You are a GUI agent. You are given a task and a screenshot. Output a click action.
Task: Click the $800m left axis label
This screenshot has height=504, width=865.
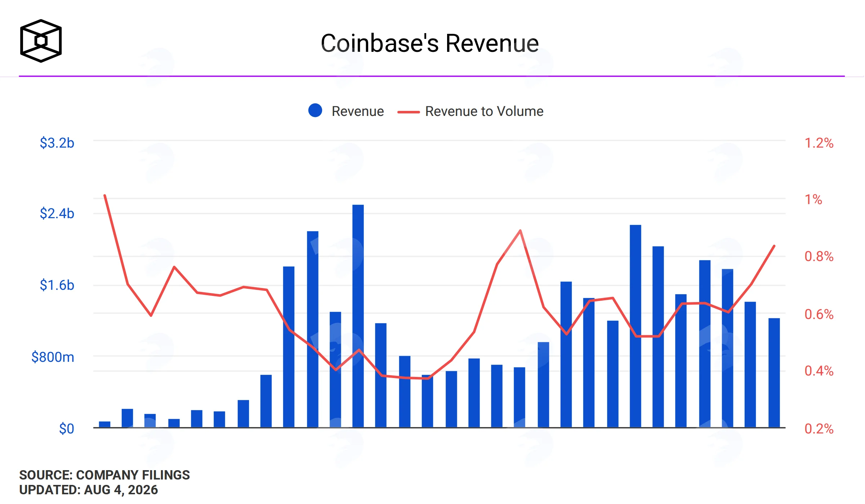(53, 357)
